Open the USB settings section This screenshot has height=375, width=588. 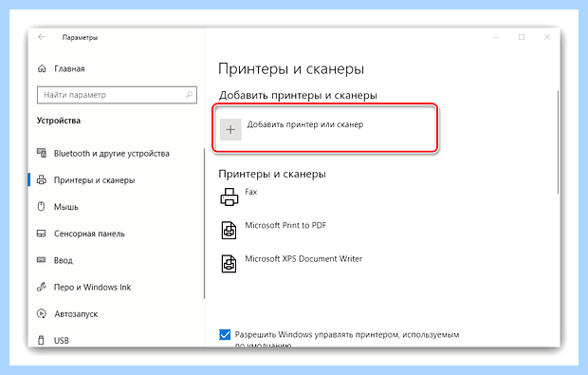pyautogui.click(x=62, y=341)
